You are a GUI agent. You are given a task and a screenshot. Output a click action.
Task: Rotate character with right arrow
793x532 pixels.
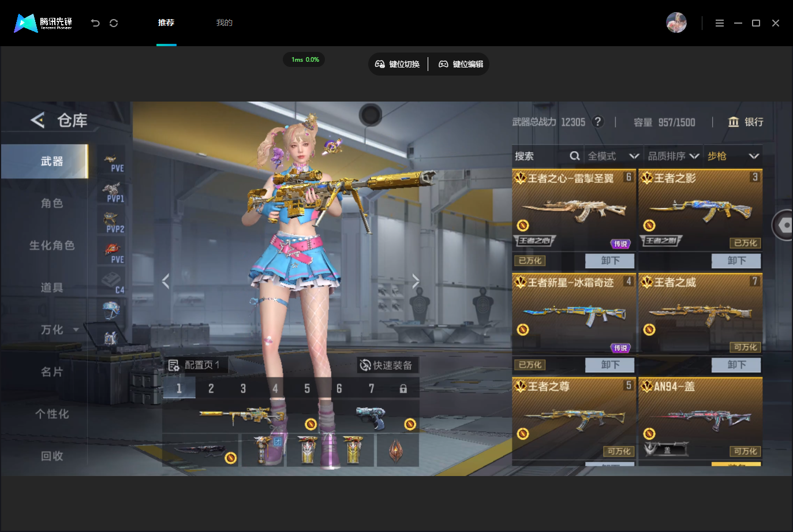coord(416,281)
